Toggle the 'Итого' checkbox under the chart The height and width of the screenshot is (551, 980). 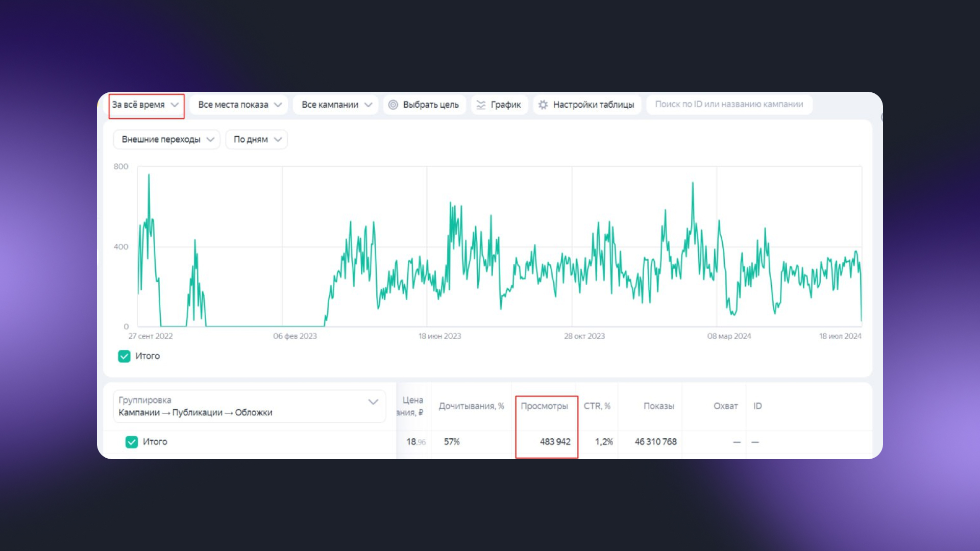pyautogui.click(x=124, y=356)
